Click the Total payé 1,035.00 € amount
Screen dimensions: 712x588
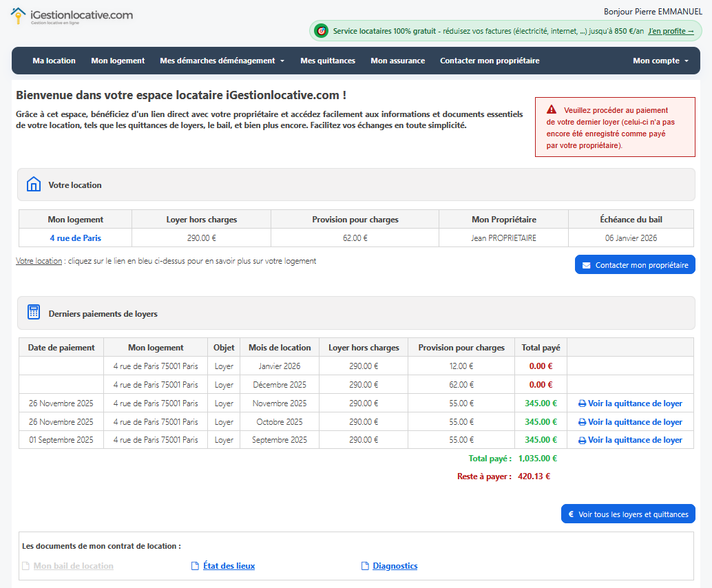(x=538, y=459)
